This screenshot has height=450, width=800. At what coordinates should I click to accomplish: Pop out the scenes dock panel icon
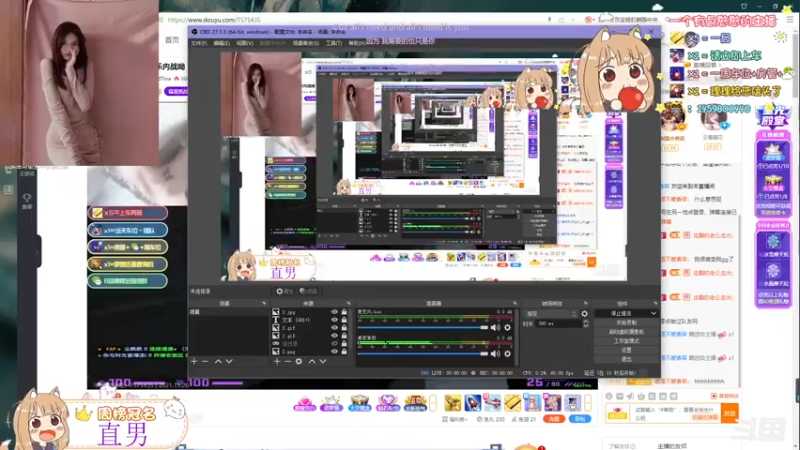click(264, 303)
